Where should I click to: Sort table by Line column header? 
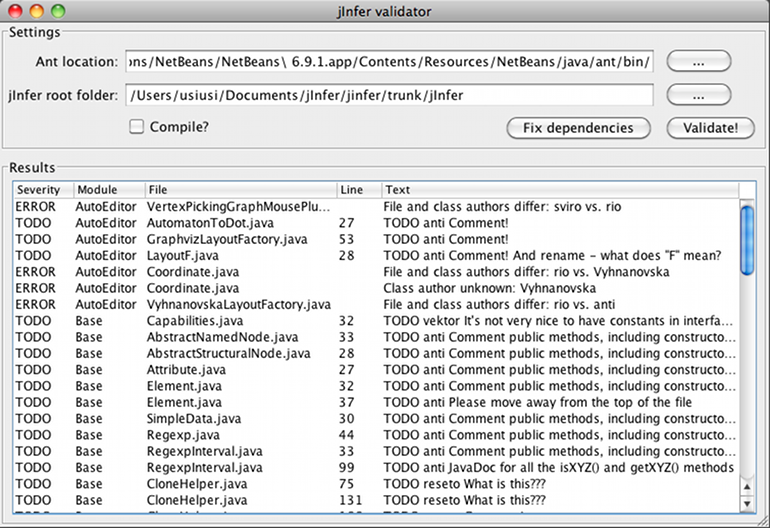click(358, 190)
